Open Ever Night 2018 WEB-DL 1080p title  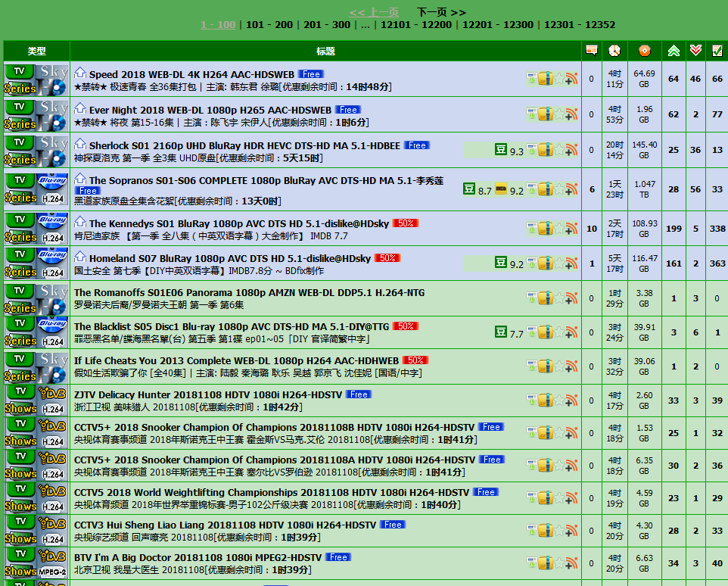coord(210,110)
